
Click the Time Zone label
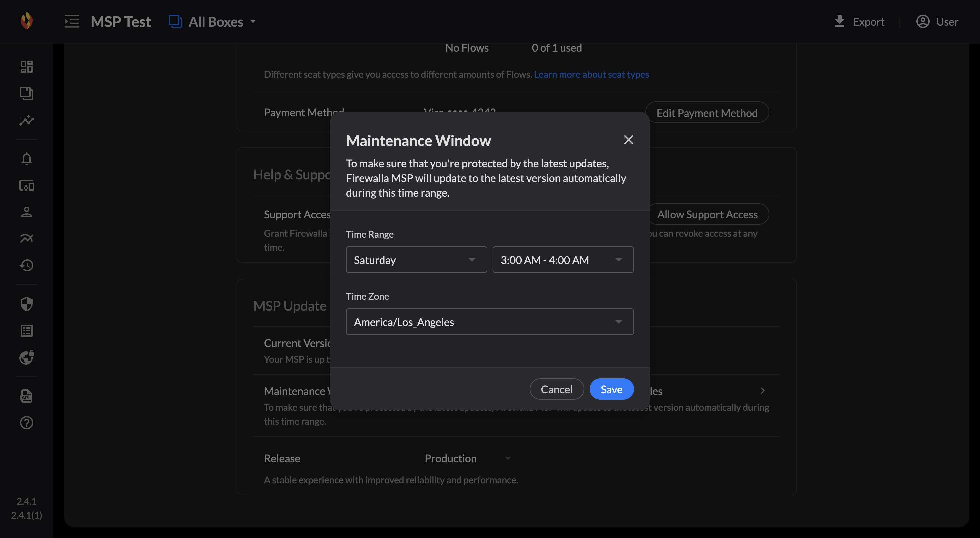(x=367, y=296)
